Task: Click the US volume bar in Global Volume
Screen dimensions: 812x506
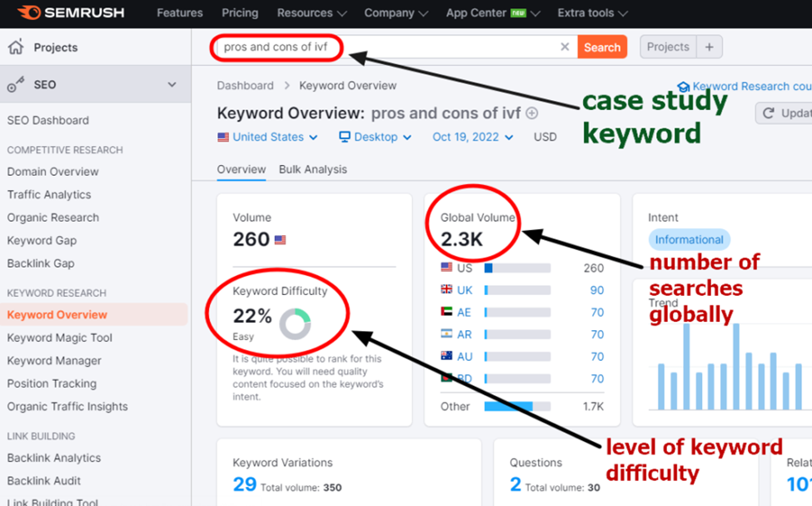Action: pos(516,268)
